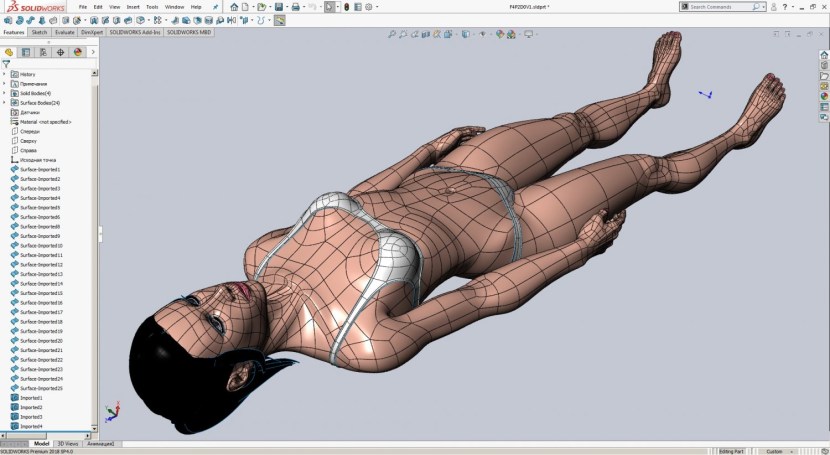
Task: Open the PropertyManager tab icon
Action: click(26, 52)
